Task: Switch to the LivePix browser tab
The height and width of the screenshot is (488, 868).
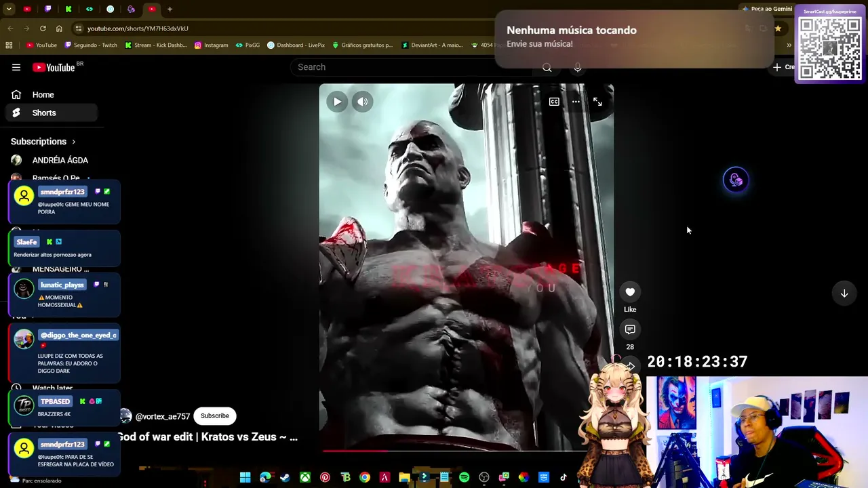Action: 111,9
